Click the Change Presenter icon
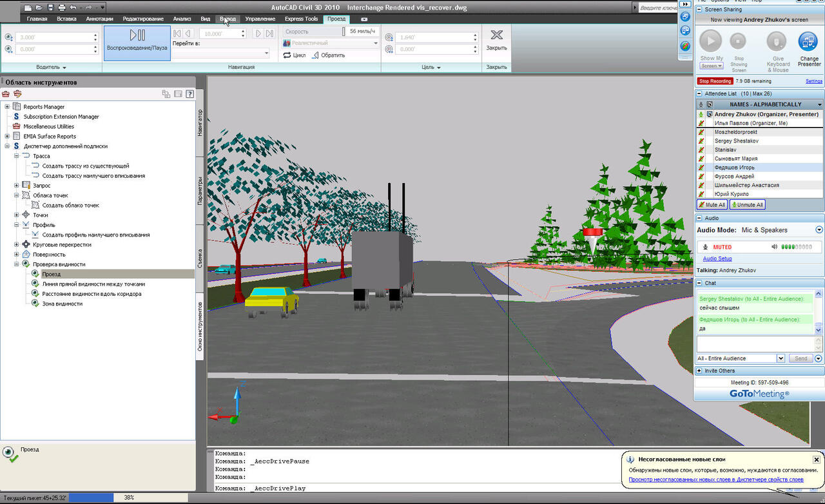Image resolution: width=825 pixels, height=504 pixels. pos(808,42)
